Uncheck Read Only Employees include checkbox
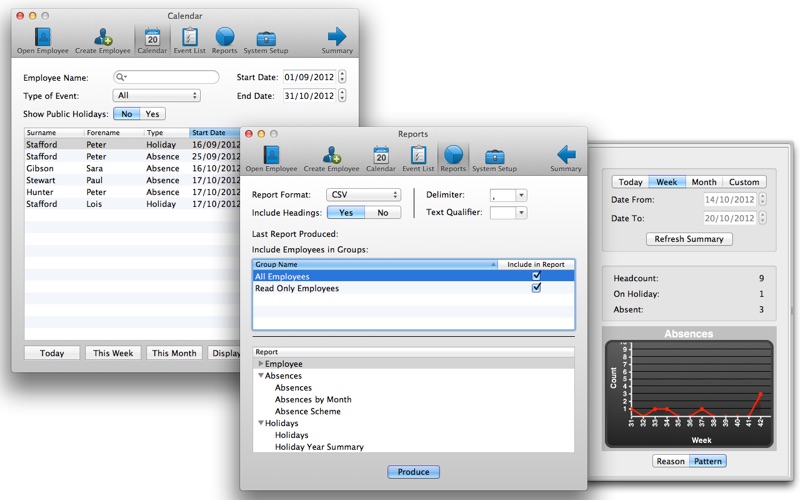The width and height of the screenshot is (800, 500). [x=536, y=288]
